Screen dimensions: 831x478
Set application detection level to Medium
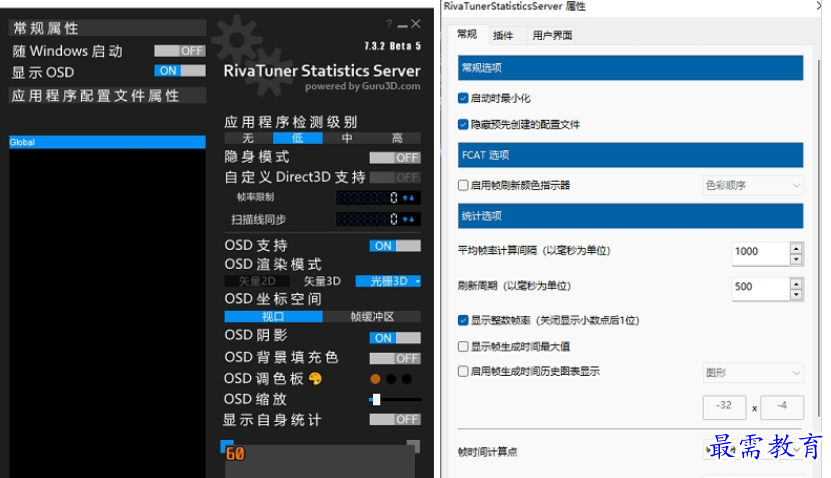tap(347, 138)
